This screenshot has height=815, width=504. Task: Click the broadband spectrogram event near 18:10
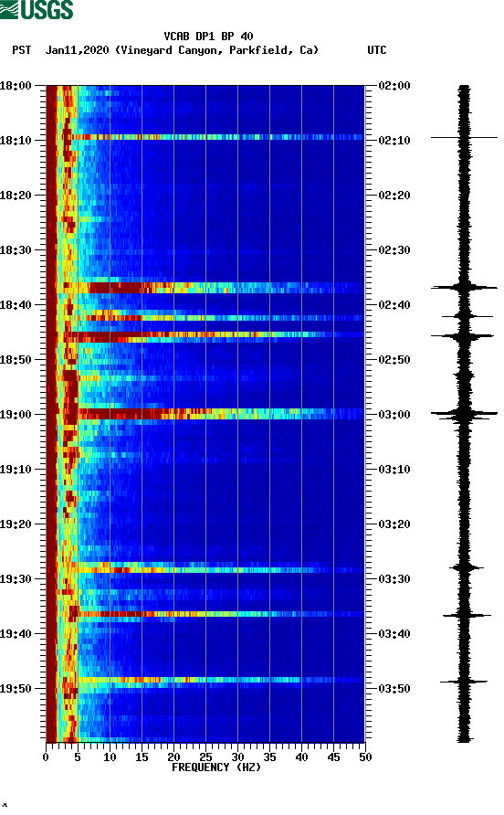click(217, 137)
